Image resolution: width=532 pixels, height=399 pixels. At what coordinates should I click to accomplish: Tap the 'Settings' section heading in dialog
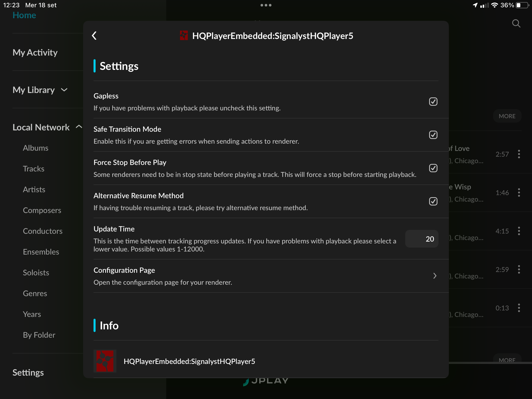(119, 66)
